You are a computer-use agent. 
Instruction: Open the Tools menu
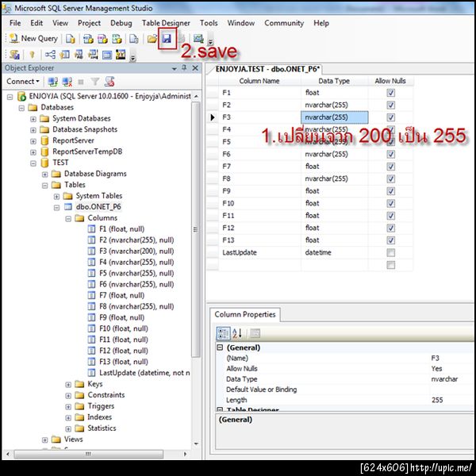pyautogui.click(x=209, y=23)
